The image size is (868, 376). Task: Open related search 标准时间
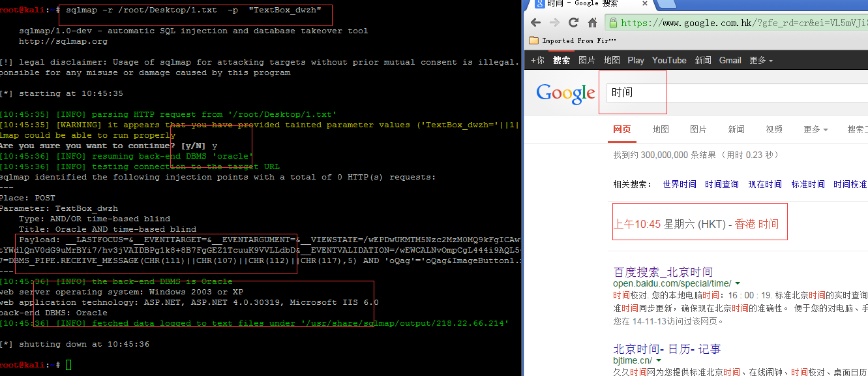pos(808,184)
